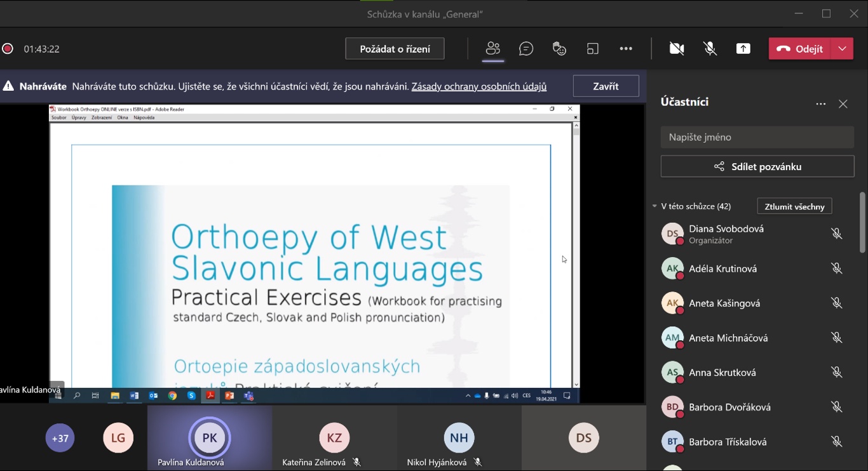868x471 pixels.
Task: Open the more actions ellipsis in toolbar
Action: point(626,49)
